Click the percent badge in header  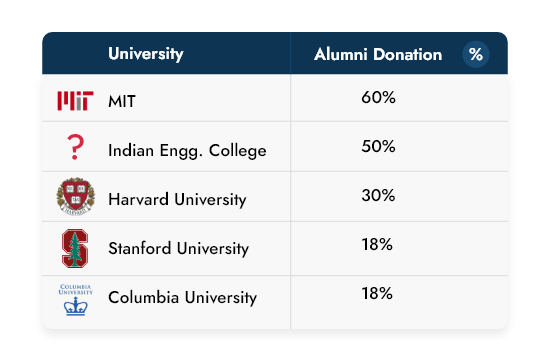[x=476, y=54]
